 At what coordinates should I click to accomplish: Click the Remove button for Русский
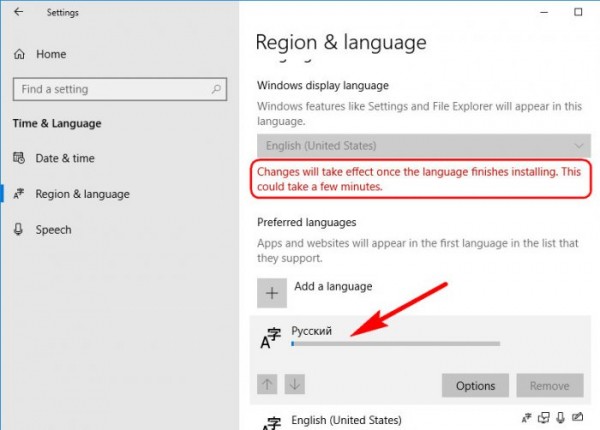click(550, 386)
